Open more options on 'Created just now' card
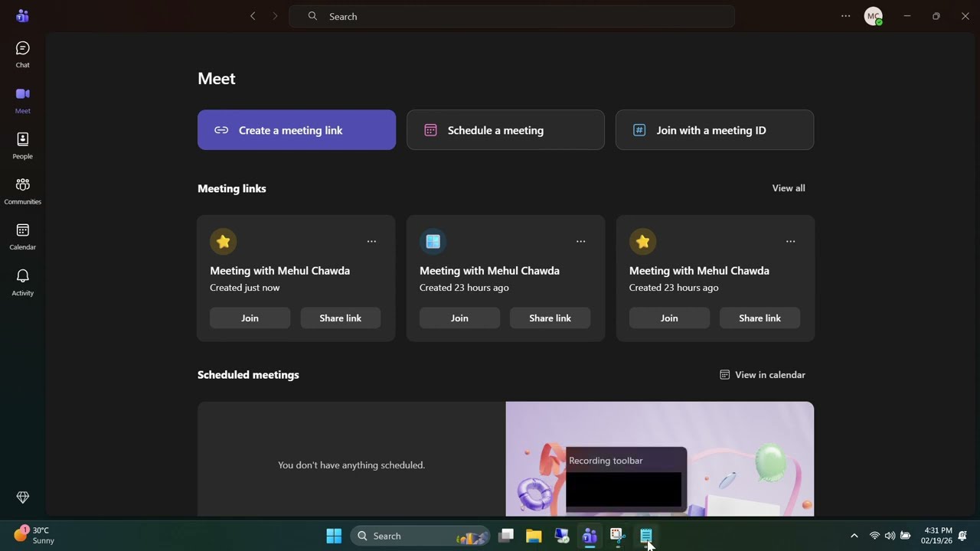Image resolution: width=980 pixels, height=551 pixels. (x=371, y=241)
